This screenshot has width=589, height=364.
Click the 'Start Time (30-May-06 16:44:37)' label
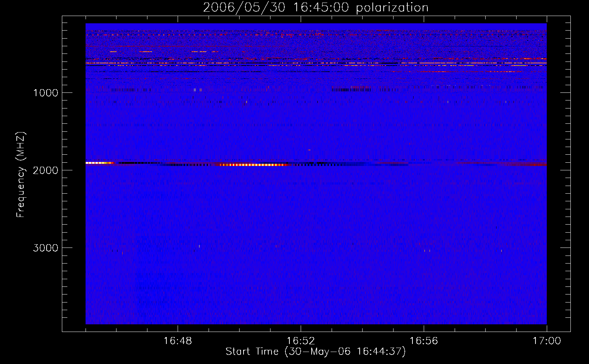316,352
